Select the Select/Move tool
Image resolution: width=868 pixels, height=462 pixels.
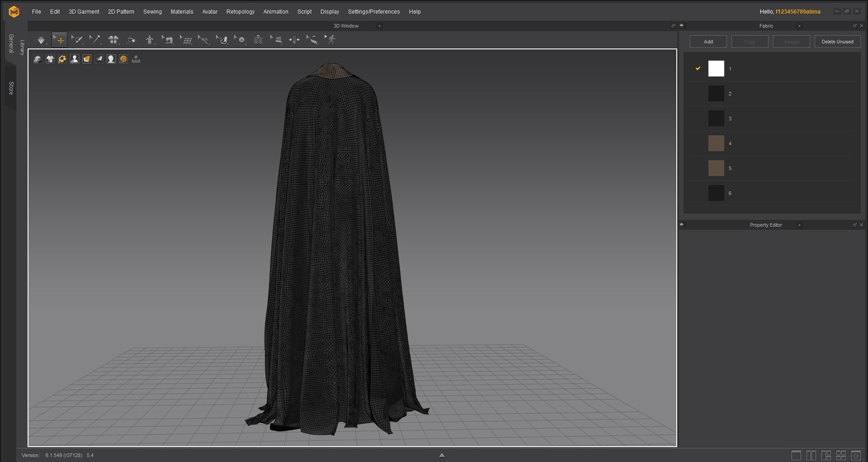point(59,40)
